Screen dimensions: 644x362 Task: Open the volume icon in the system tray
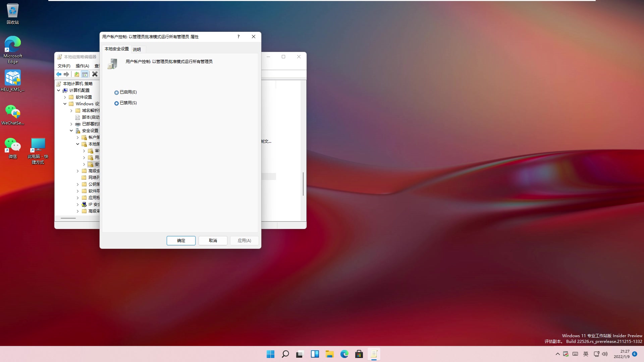click(605, 354)
